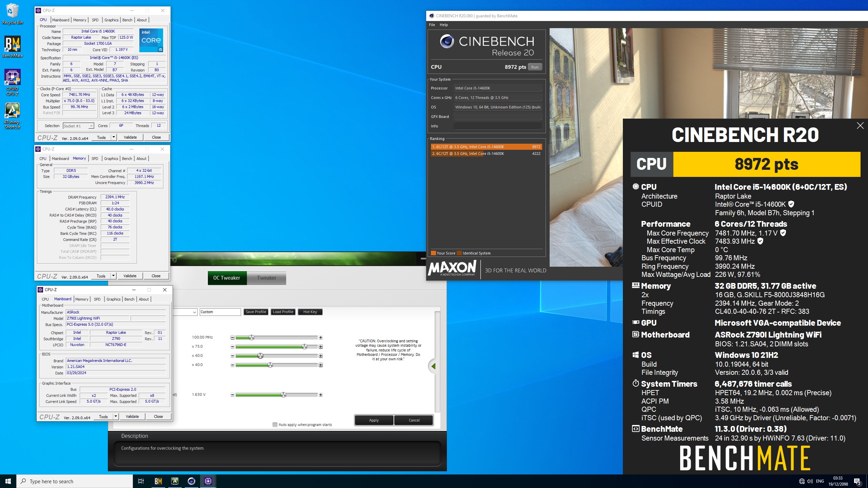The width and height of the screenshot is (868, 488).
Task: Enable Auto apply when program starts
Action: tap(275, 425)
